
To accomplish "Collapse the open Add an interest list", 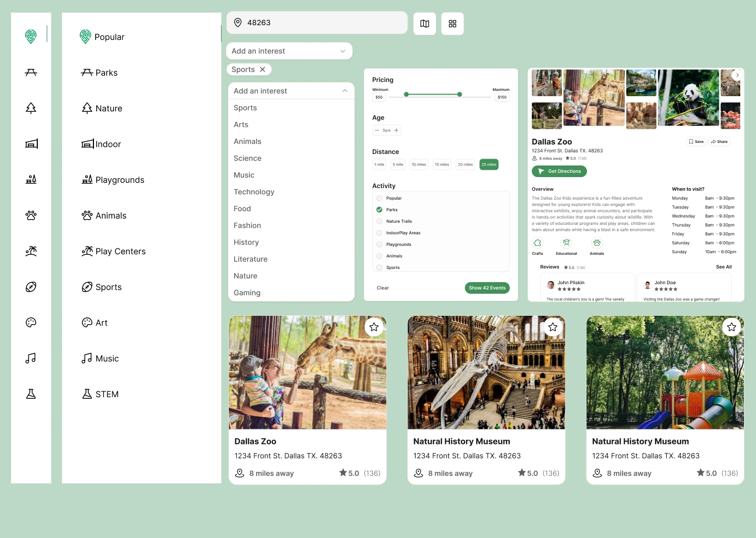I will click(x=291, y=91).
